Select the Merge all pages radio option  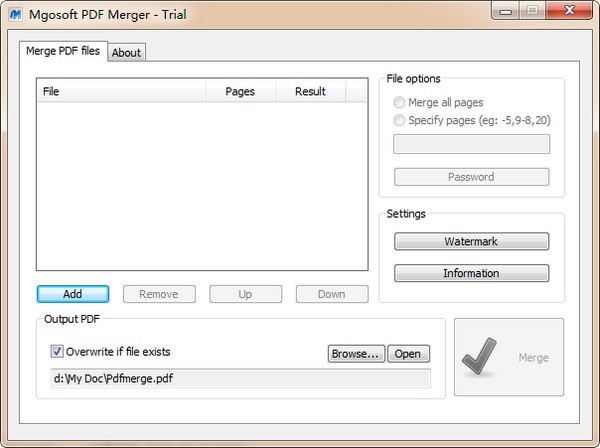point(400,102)
